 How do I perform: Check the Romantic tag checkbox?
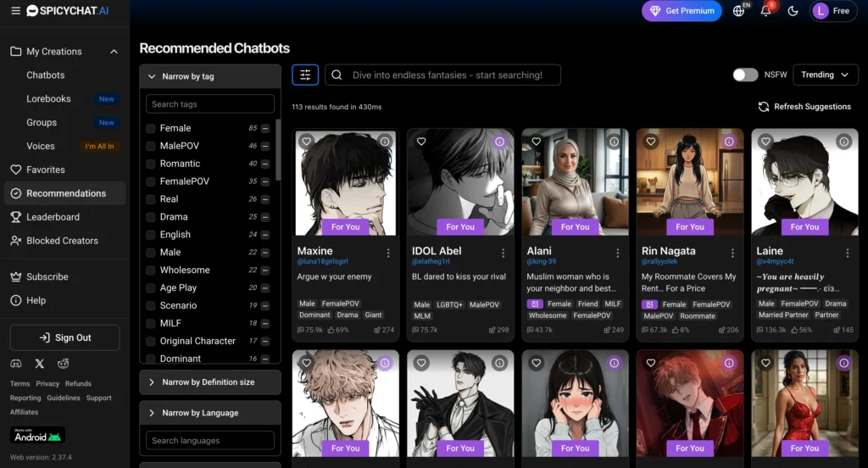[151, 164]
